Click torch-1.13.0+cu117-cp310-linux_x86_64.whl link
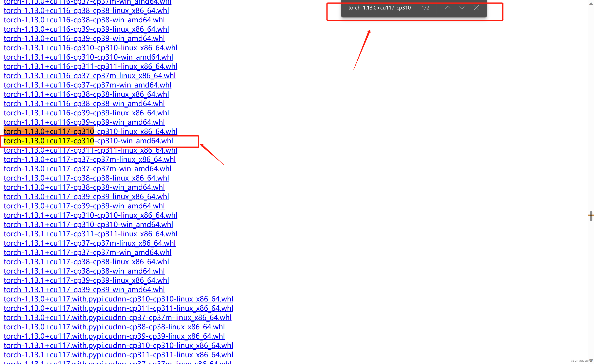Viewport: 594px width, 364px height. (90, 131)
